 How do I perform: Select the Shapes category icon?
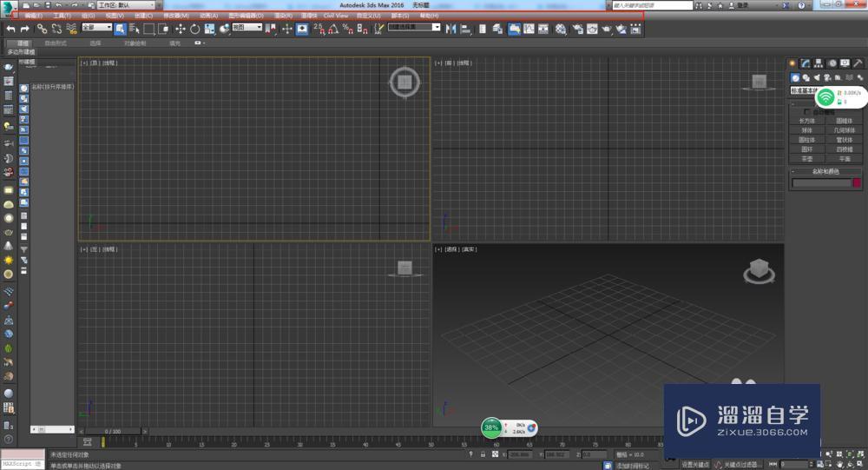tap(806, 77)
